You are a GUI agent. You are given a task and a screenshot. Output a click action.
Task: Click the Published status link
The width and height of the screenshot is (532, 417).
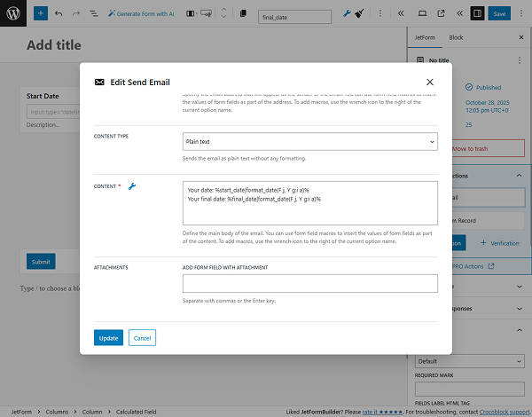tap(489, 87)
